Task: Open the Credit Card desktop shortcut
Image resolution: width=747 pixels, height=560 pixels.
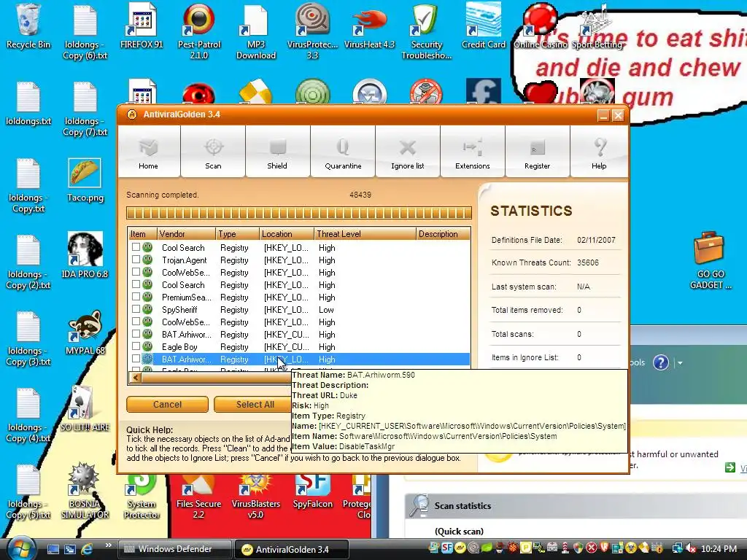Action: click(x=484, y=26)
